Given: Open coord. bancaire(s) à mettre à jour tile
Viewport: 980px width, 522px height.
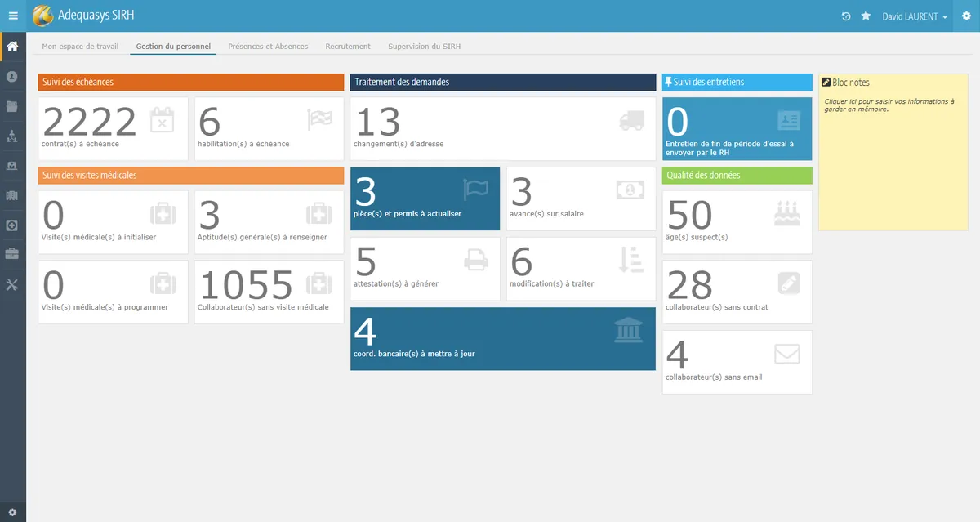Looking at the screenshot, I should [503, 339].
